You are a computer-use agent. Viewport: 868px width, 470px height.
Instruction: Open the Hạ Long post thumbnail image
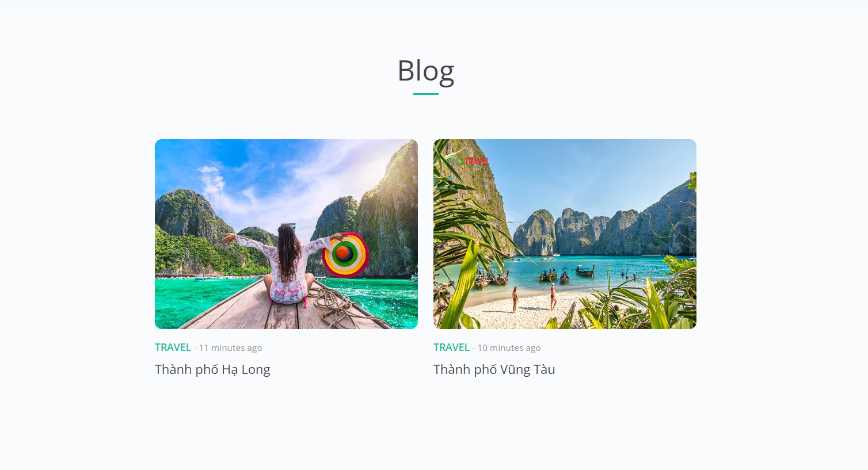pyautogui.click(x=286, y=234)
